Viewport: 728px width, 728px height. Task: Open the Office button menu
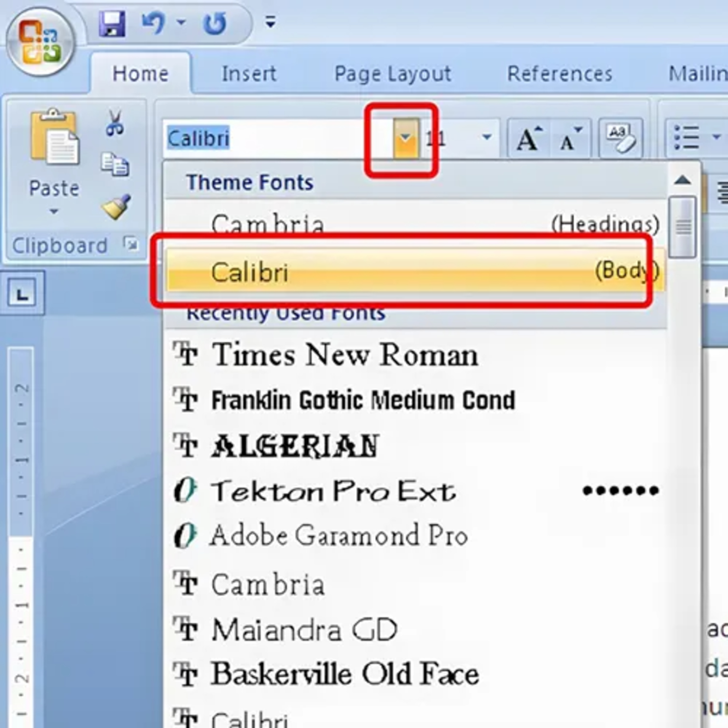pos(40,41)
